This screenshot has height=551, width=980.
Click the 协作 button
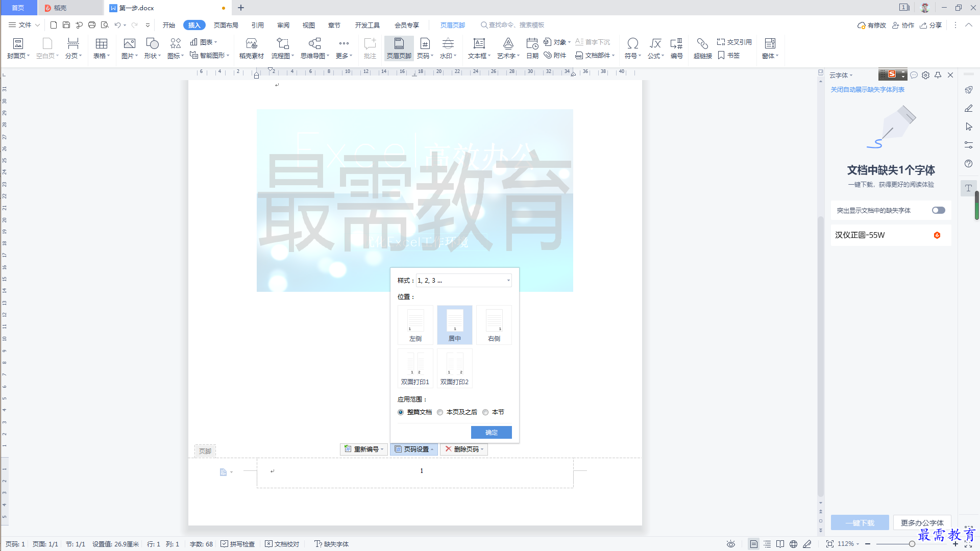903,25
